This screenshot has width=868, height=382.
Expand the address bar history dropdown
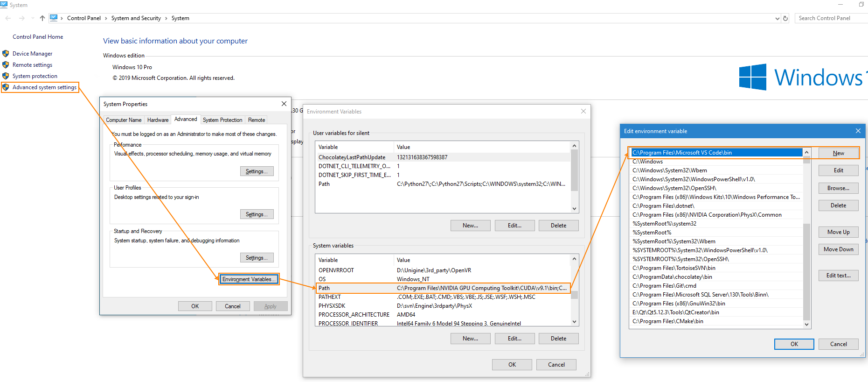coord(777,18)
